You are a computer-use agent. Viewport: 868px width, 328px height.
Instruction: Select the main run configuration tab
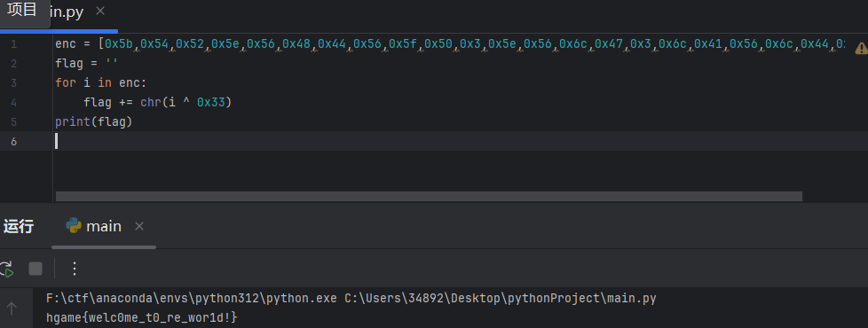tap(104, 226)
